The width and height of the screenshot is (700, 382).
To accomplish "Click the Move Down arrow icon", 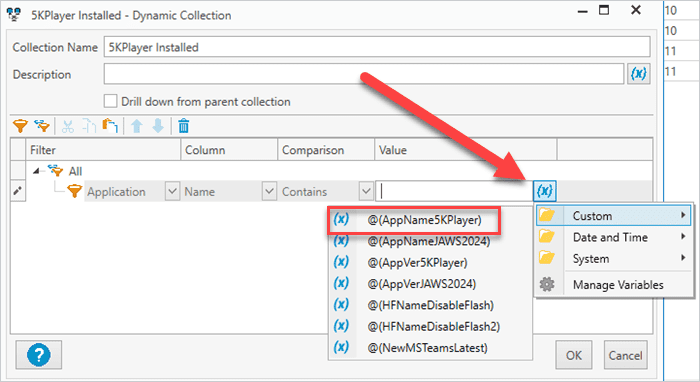I will pyautogui.click(x=158, y=126).
